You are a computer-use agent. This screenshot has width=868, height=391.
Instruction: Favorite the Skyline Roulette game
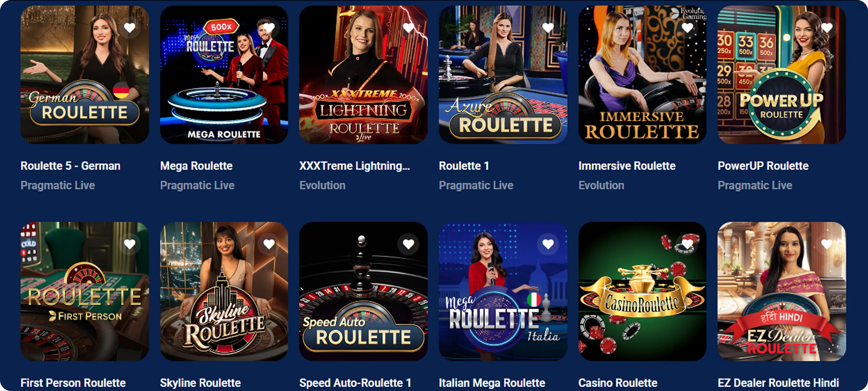(x=269, y=244)
